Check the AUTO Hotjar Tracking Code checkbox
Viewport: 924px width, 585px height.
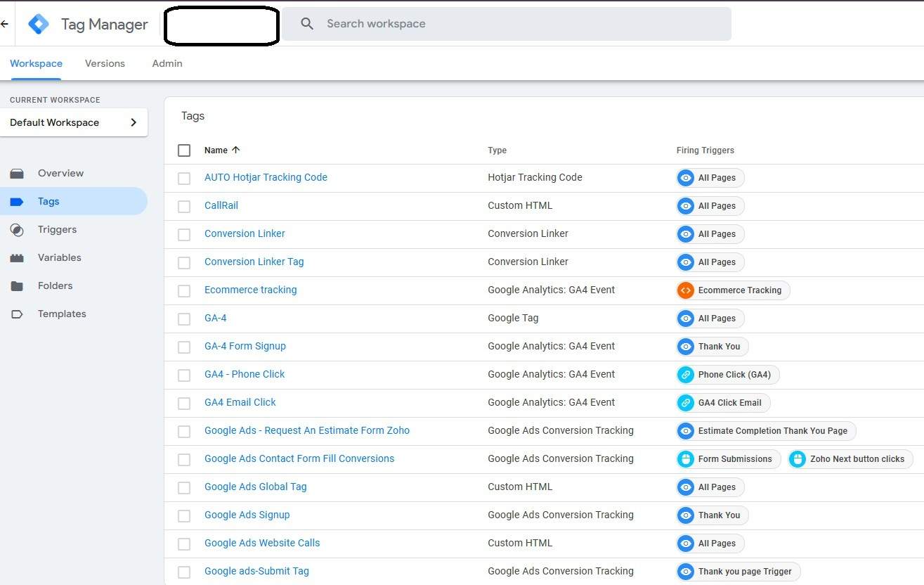click(184, 179)
